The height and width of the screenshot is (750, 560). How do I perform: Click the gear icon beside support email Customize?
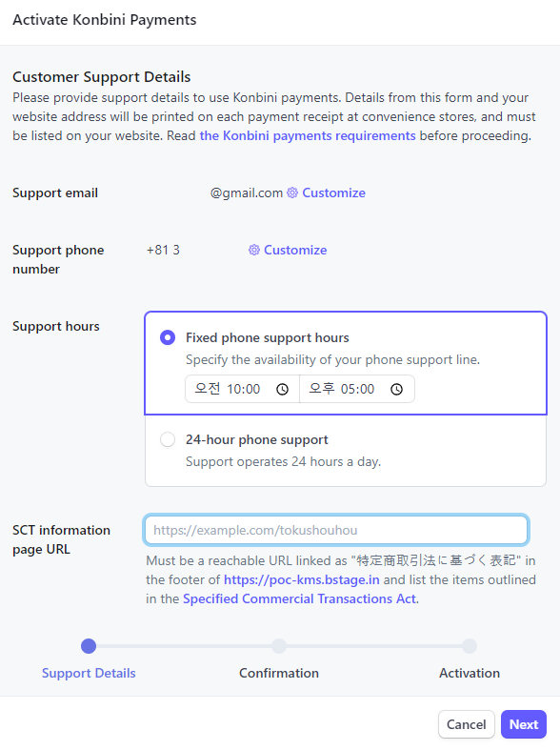292,193
